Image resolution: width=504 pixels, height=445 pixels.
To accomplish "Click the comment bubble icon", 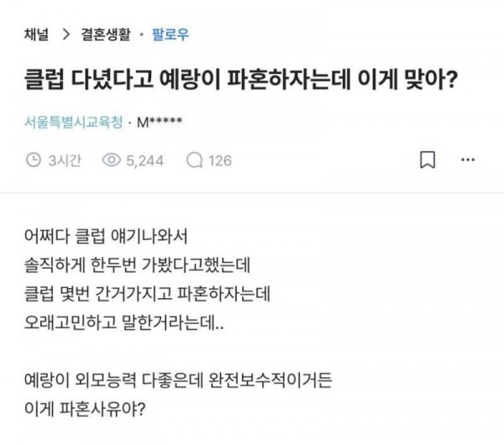I will click(x=195, y=160).
